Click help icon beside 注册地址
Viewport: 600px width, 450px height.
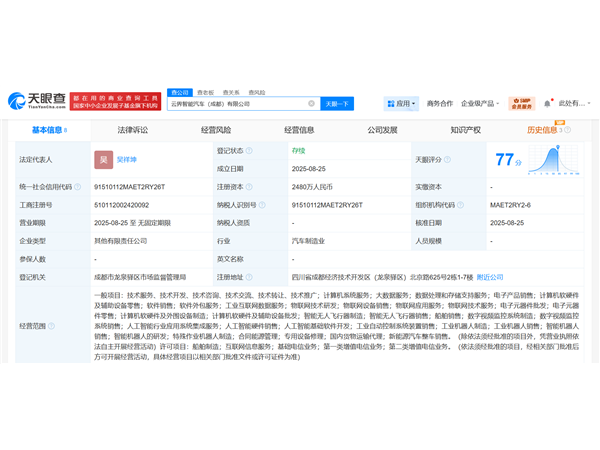pyautogui.click(x=249, y=277)
